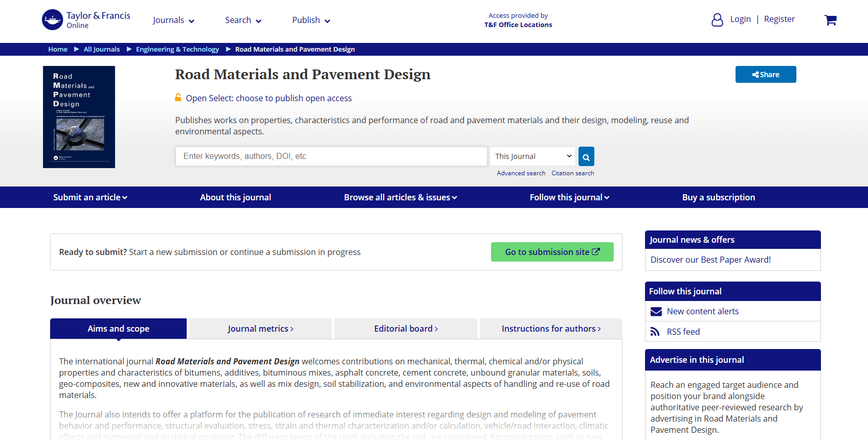Open the This Journal scope dropdown
Image resolution: width=868 pixels, height=441 pixels.
pos(532,156)
